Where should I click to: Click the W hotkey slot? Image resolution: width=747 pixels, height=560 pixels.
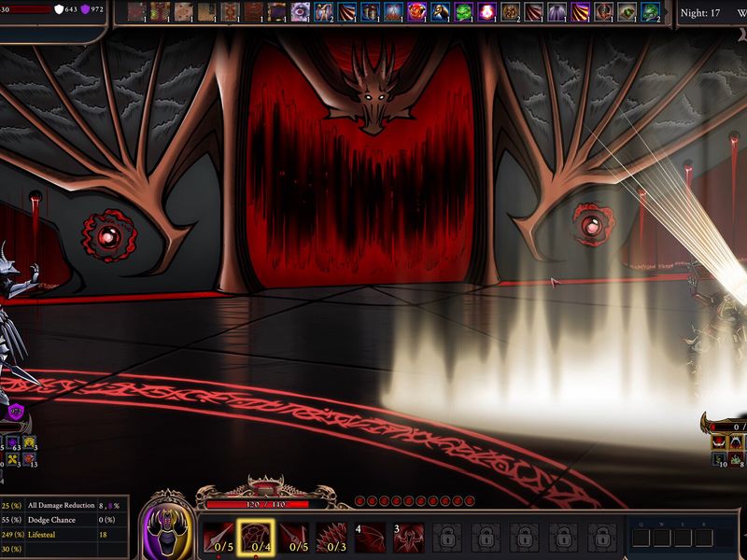coord(662,538)
